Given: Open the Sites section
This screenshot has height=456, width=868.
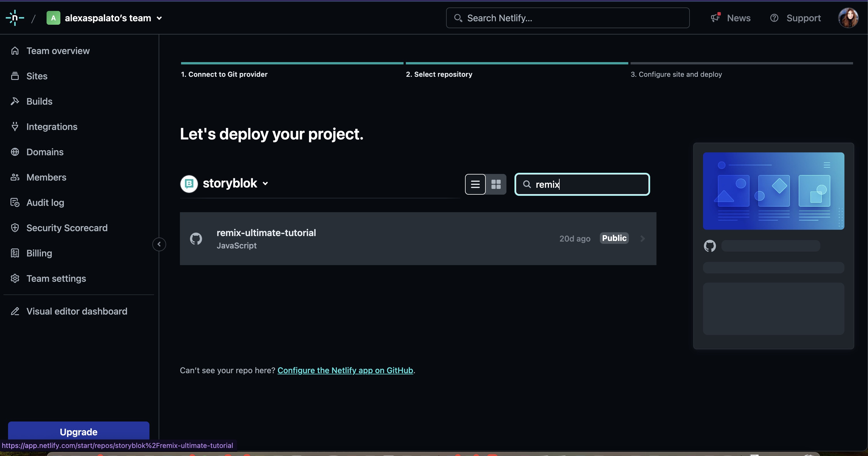Looking at the screenshot, I should (x=37, y=76).
